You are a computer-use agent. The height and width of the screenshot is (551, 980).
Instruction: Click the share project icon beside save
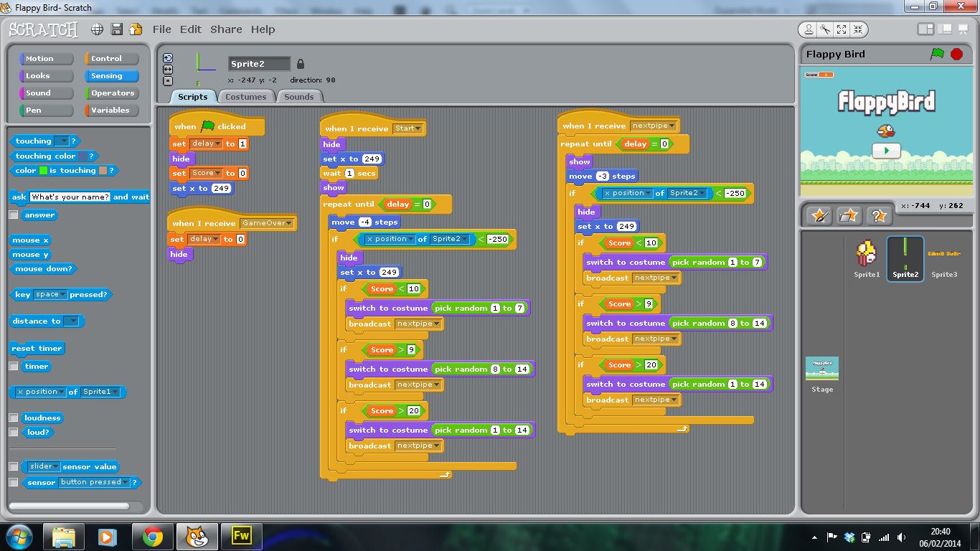click(x=136, y=29)
